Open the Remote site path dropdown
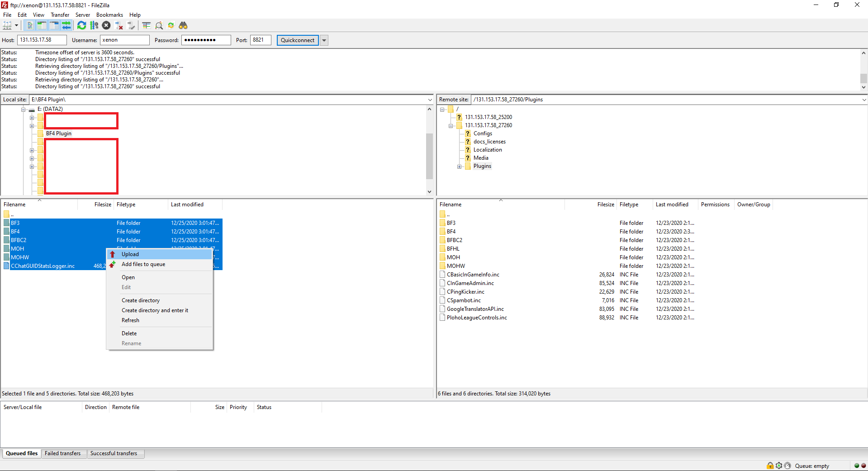 tap(864, 100)
